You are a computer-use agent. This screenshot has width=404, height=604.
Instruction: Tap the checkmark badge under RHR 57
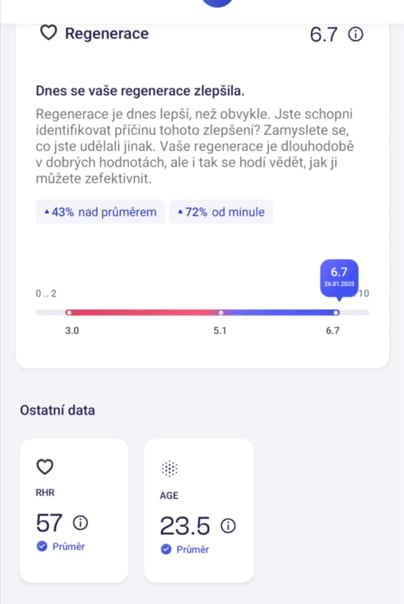pos(42,546)
